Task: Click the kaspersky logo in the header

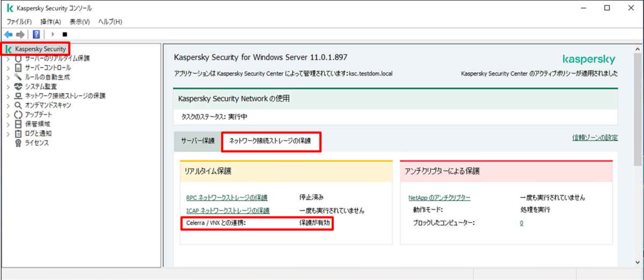Action: (x=589, y=59)
